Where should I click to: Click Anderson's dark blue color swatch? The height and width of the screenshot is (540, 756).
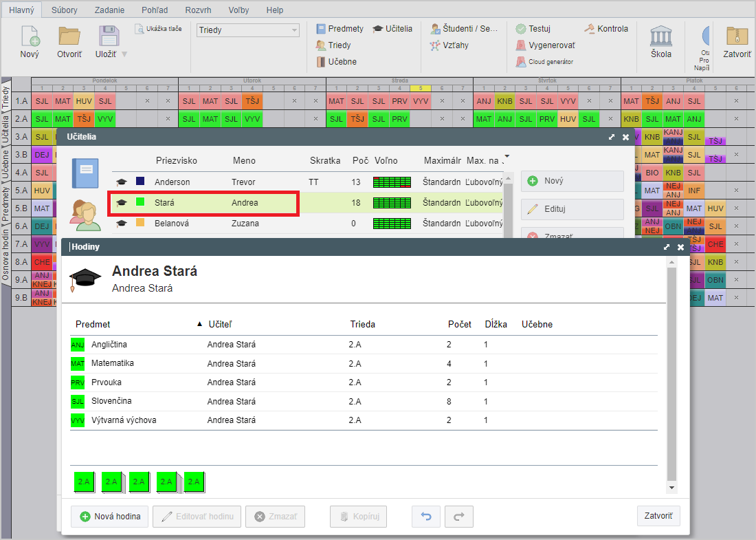click(140, 181)
